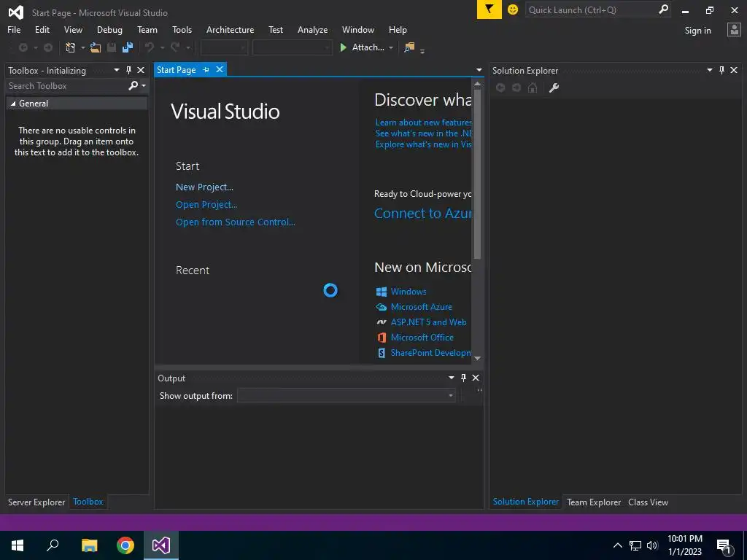Open the New Project icon dropdown arrow
This screenshot has width=747, height=560.
[x=82, y=47]
